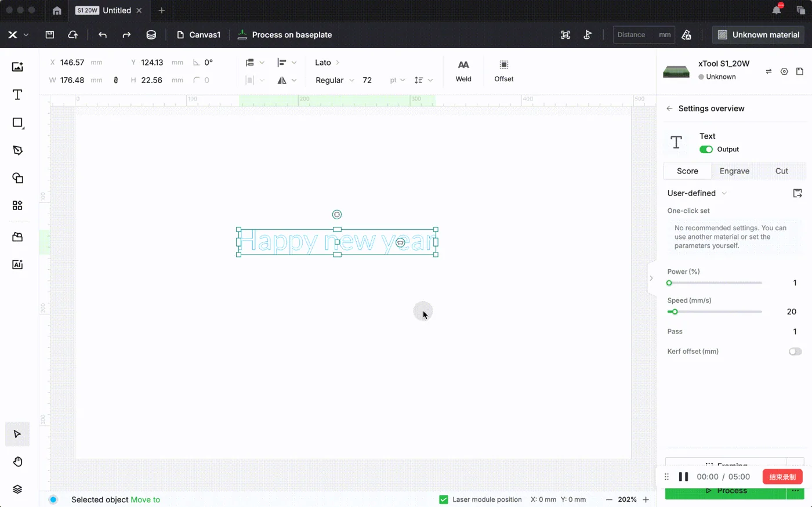Click the Pass count value
The height and width of the screenshot is (507, 812).
795,332
